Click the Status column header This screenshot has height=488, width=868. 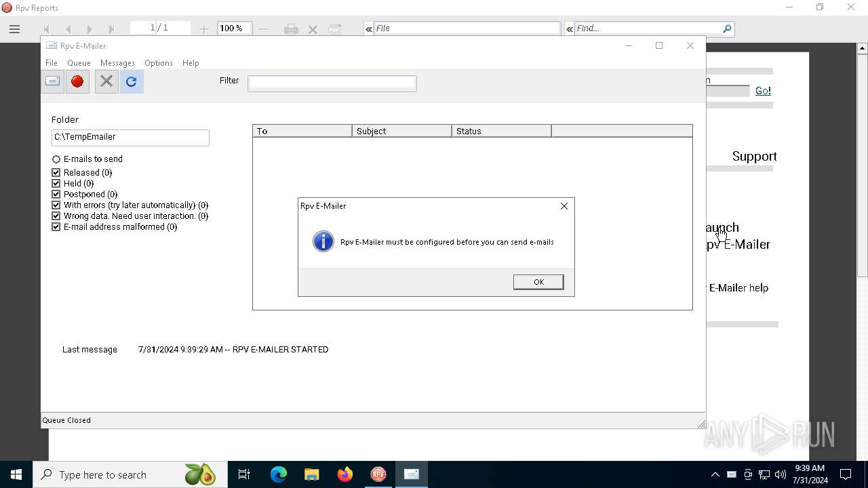point(502,131)
